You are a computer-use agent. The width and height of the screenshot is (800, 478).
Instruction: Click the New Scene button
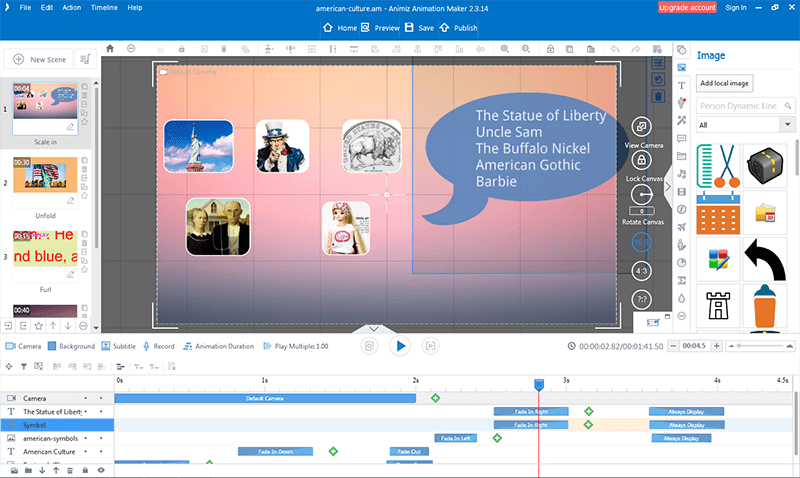coord(39,59)
